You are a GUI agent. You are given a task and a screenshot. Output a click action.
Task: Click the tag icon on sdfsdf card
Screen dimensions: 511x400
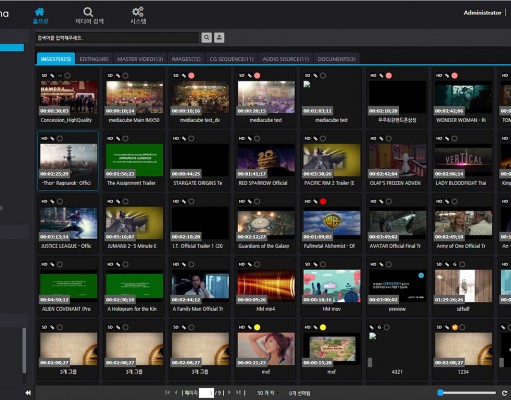tap(447, 264)
